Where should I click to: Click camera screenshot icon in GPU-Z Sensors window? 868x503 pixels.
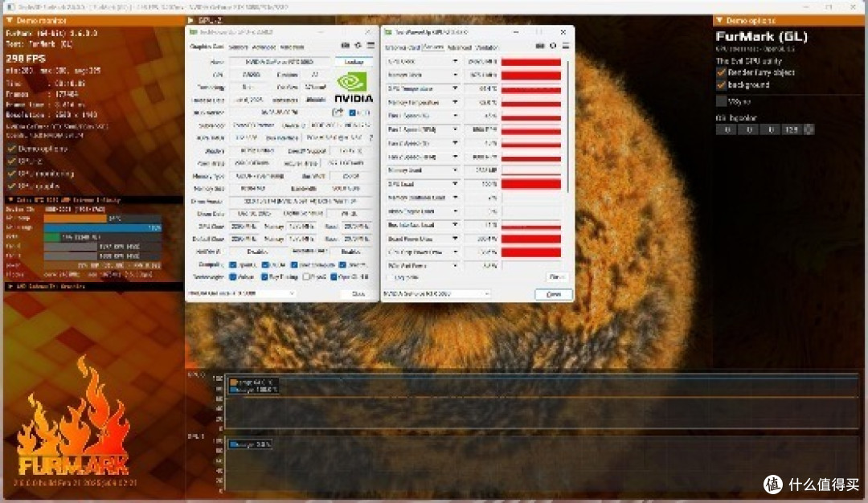pos(540,46)
